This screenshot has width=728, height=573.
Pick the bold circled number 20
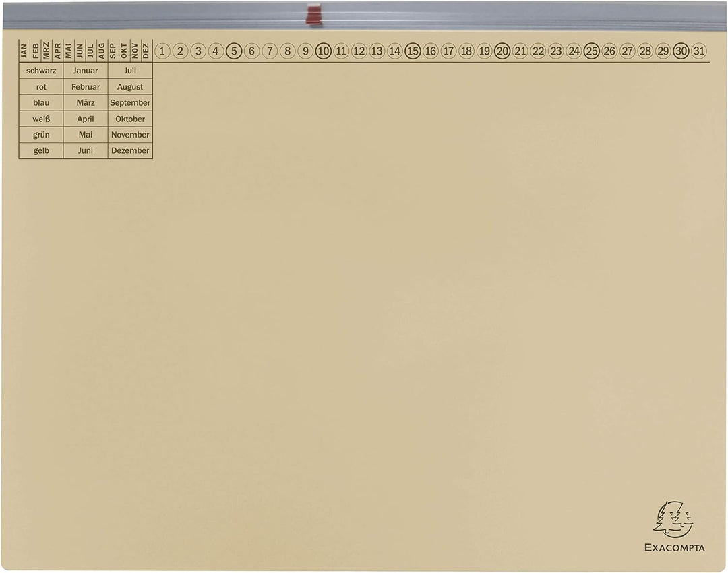click(x=502, y=51)
